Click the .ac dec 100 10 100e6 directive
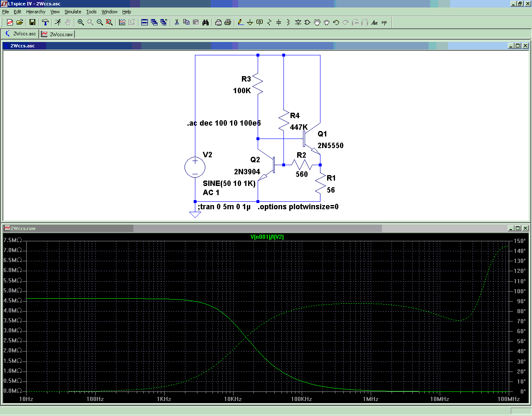Image resolution: width=532 pixels, height=416 pixels. (x=224, y=123)
